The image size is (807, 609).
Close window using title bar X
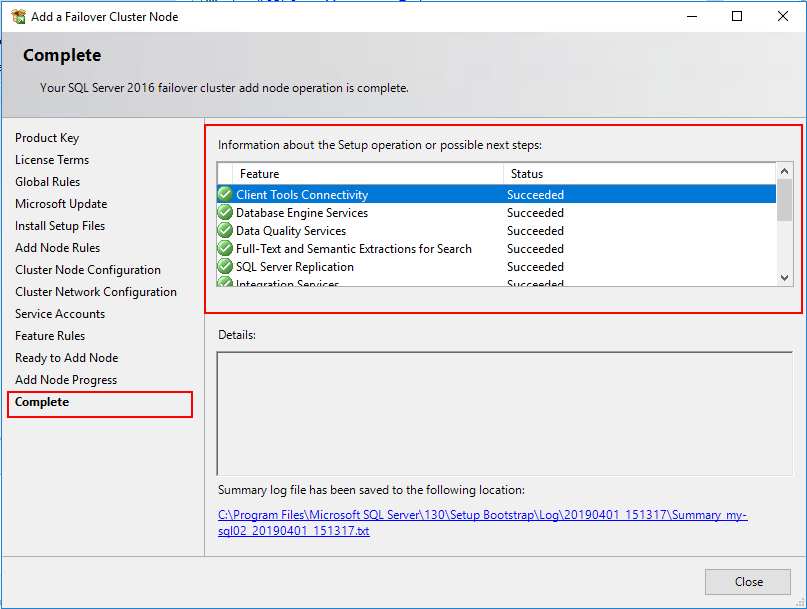783,16
